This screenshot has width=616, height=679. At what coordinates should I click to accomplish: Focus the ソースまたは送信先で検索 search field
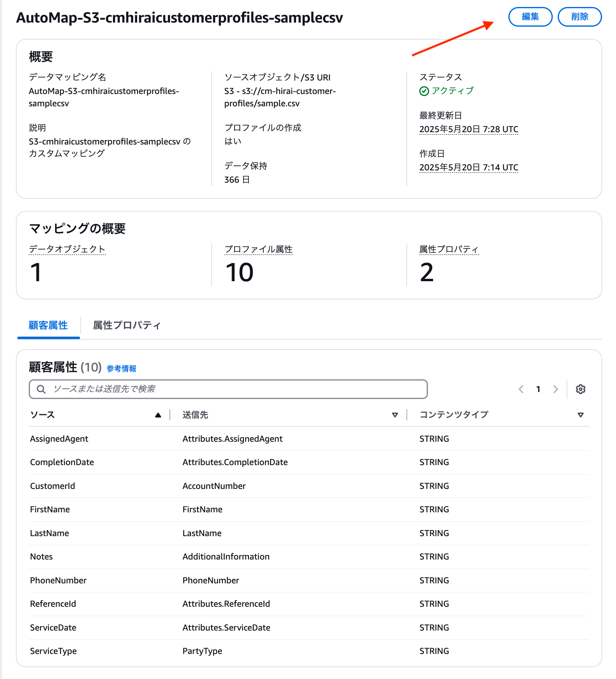click(x=228, y=389)
